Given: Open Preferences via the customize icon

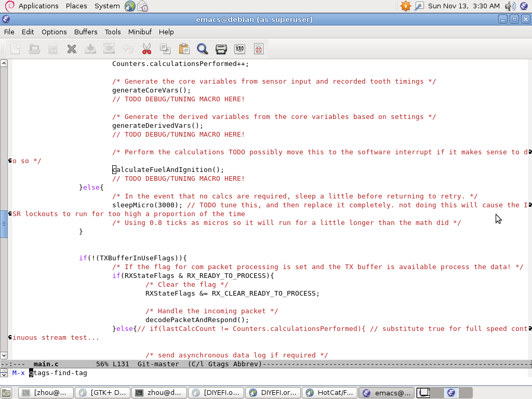Looking at the screenshot, I should click(240, 49).
